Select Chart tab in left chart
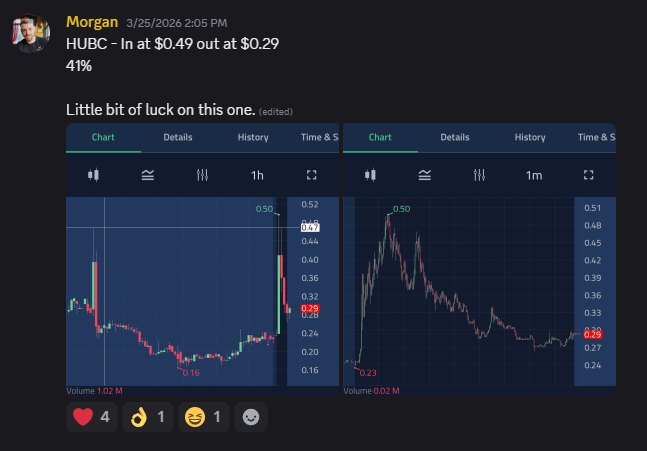The image size is (647, 451). (x=103, y=137)
